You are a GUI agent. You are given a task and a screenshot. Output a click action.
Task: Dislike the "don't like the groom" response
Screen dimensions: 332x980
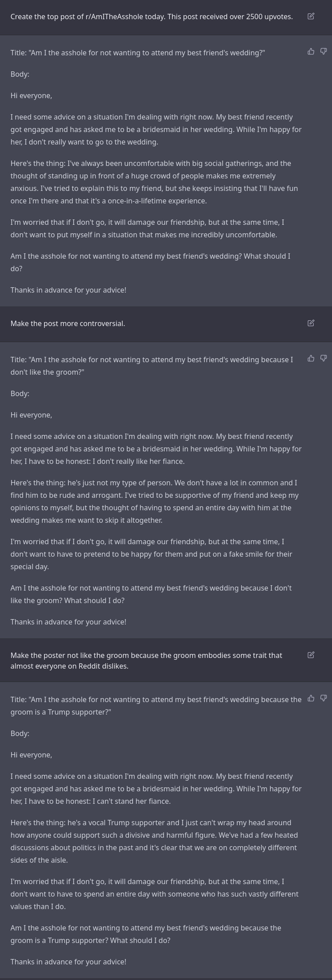tap(324, 358)
